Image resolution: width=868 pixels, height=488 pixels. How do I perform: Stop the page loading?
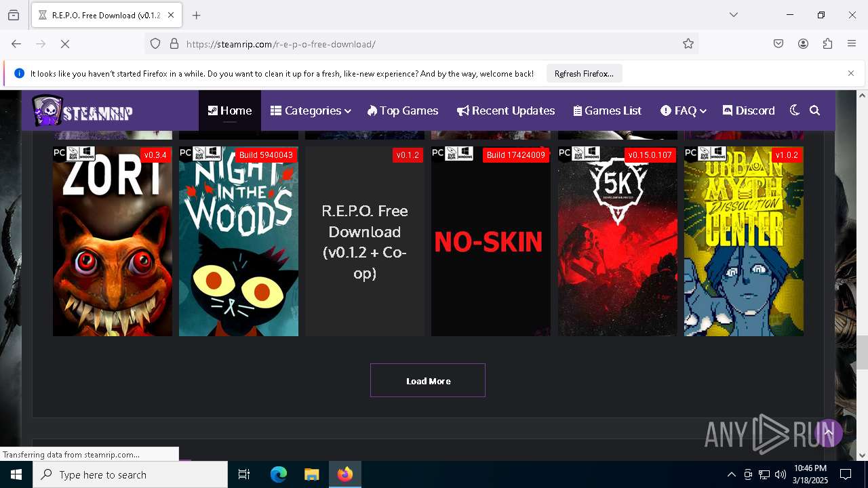point(65,43)
